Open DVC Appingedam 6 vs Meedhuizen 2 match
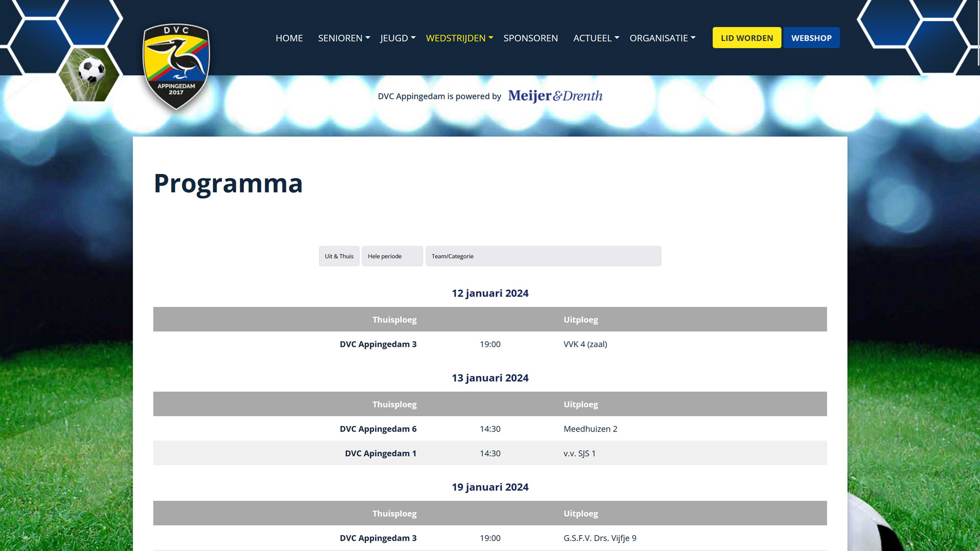This screenshot has width=980, height=551. pos(489,429)
